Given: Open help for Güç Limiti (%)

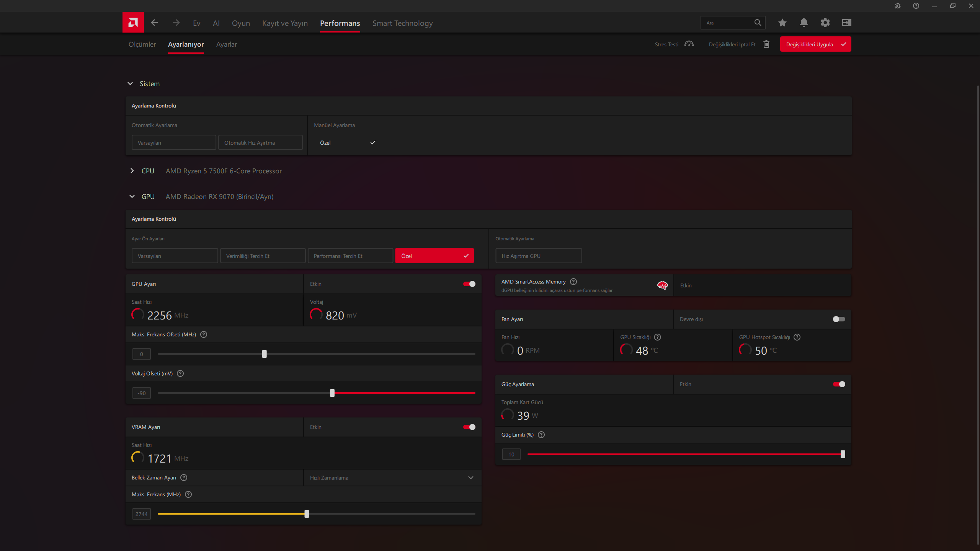Looking at the screenshot, I should pyautogui.click(x=541, y=435).
